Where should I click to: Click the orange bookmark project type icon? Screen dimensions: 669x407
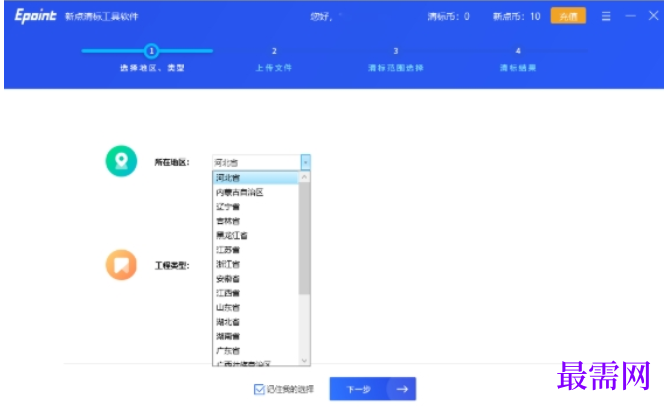(121, 265)
